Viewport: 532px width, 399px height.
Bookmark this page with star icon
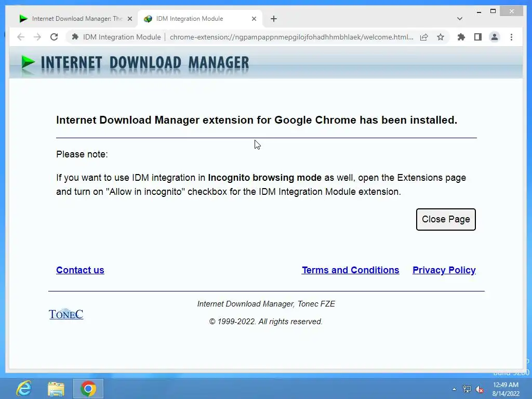(441, 37)
